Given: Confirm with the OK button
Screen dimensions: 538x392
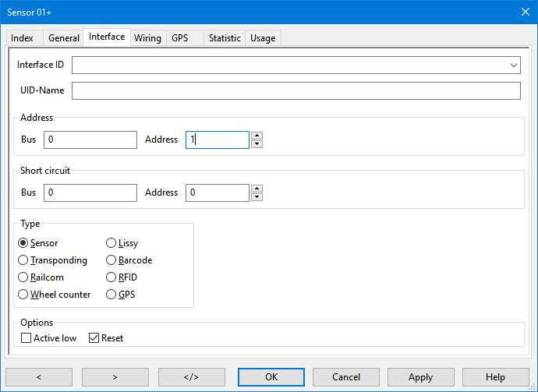Looking at the screenshot, I should coord(271,377).
